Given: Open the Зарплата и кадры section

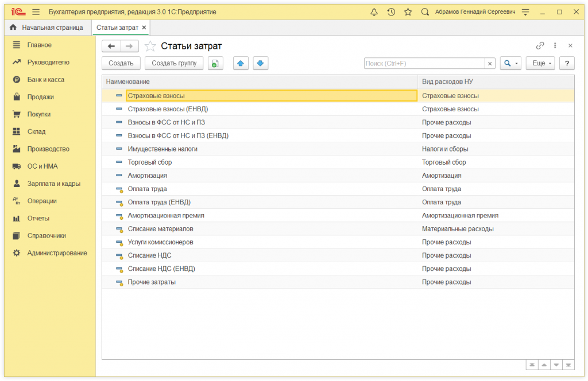Looking at the screenshot, I should (x=54, y=184).
